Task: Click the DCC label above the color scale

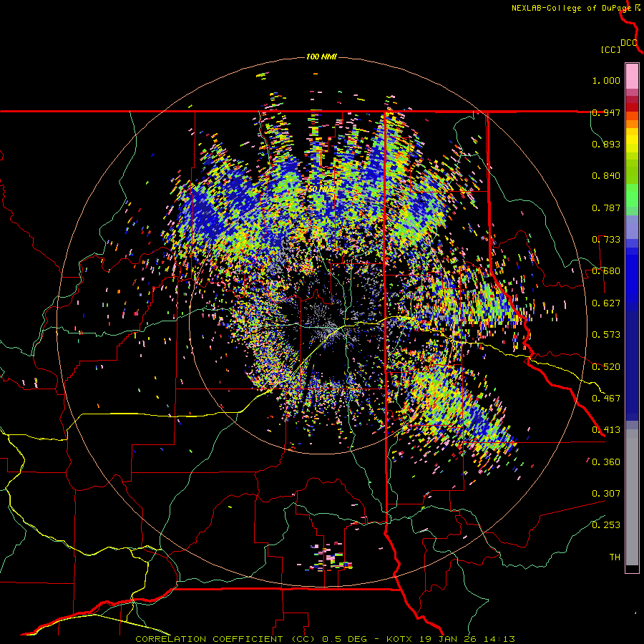Action: coord(629,43)
